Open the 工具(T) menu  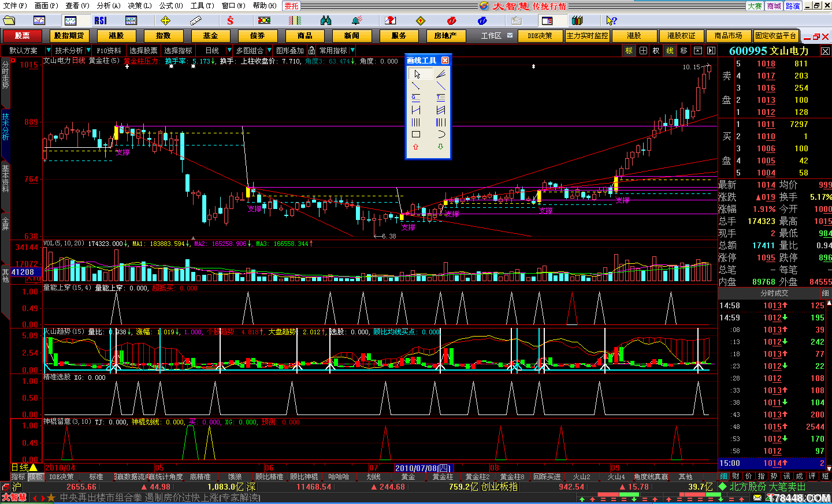pyautogui.click(x=202, y=5)
